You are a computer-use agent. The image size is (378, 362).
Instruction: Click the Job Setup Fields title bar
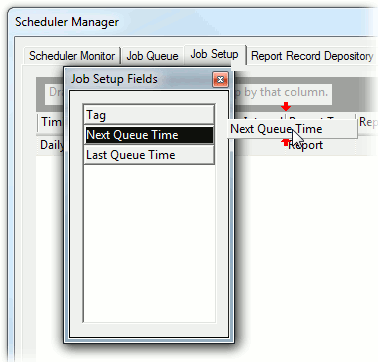(140, 79)
